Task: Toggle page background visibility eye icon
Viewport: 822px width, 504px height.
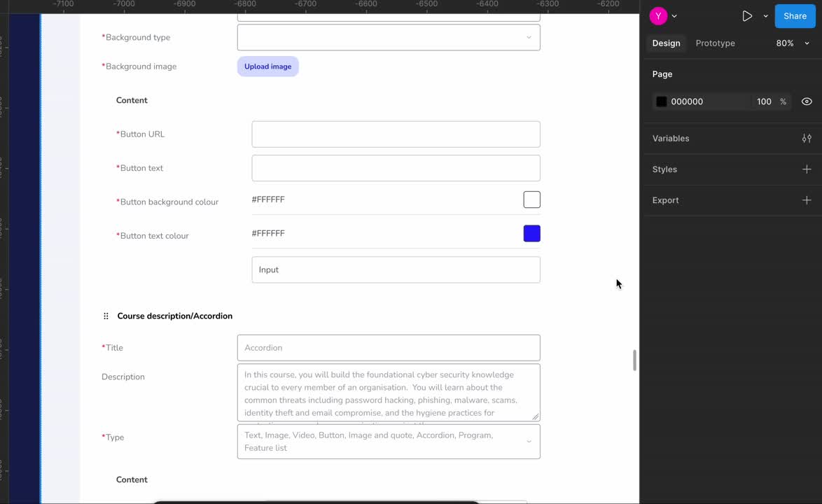Action: tap(807, 101)
